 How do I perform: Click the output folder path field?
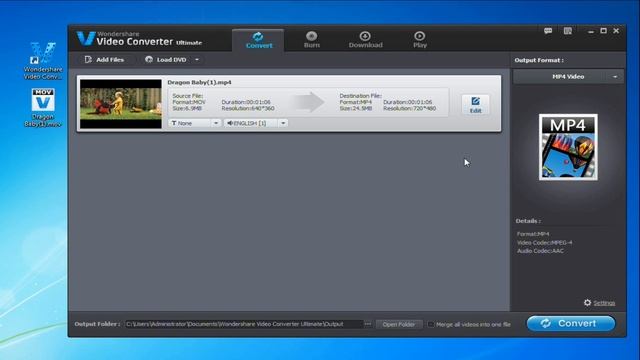[x=243, y=324]
